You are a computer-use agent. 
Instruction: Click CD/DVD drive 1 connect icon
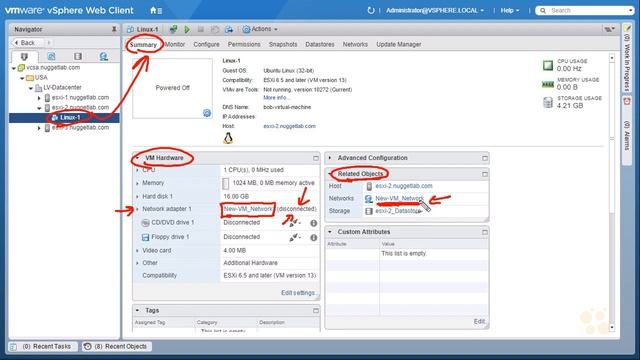point(294,223)
